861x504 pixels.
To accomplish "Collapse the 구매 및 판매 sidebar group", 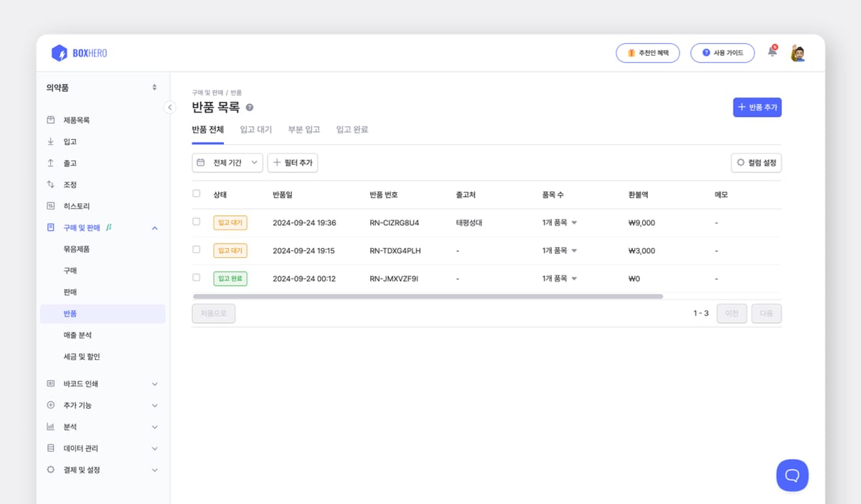I will [154, 227].
